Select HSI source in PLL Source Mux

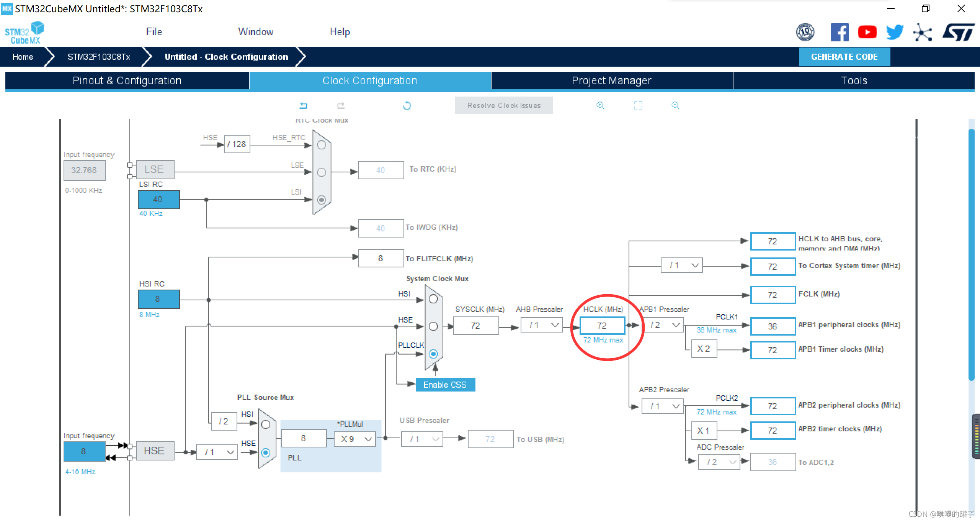[266, 424]
